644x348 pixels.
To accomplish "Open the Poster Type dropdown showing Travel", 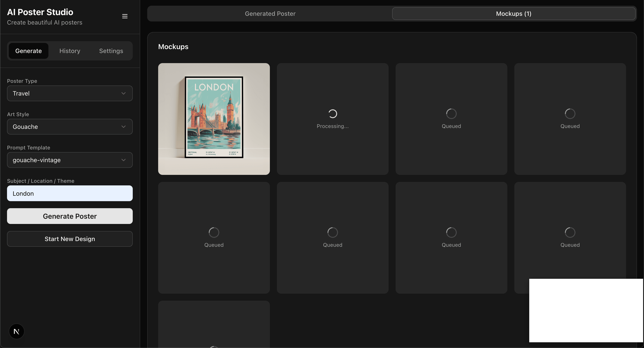I will point(70,93).
